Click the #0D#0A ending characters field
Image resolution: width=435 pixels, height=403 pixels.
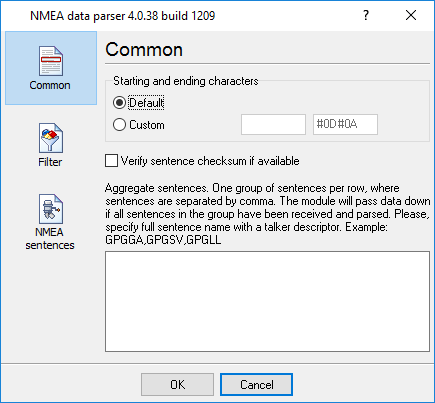pos(345,125)
